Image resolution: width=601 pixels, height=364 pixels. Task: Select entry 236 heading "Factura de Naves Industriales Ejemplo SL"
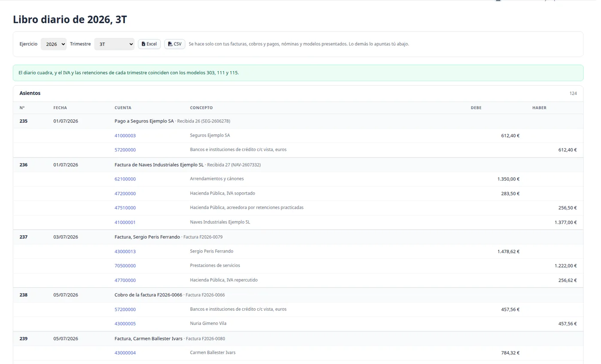159,165
